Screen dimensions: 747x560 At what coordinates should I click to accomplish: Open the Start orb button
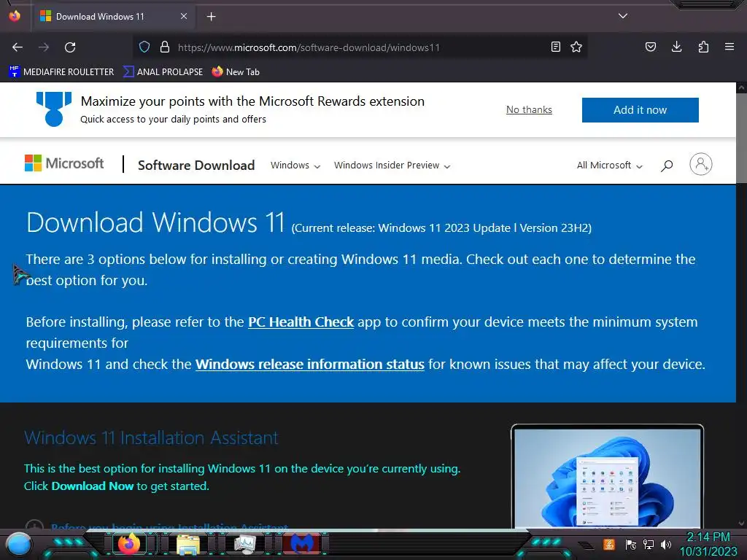click(x=20, y=544)
